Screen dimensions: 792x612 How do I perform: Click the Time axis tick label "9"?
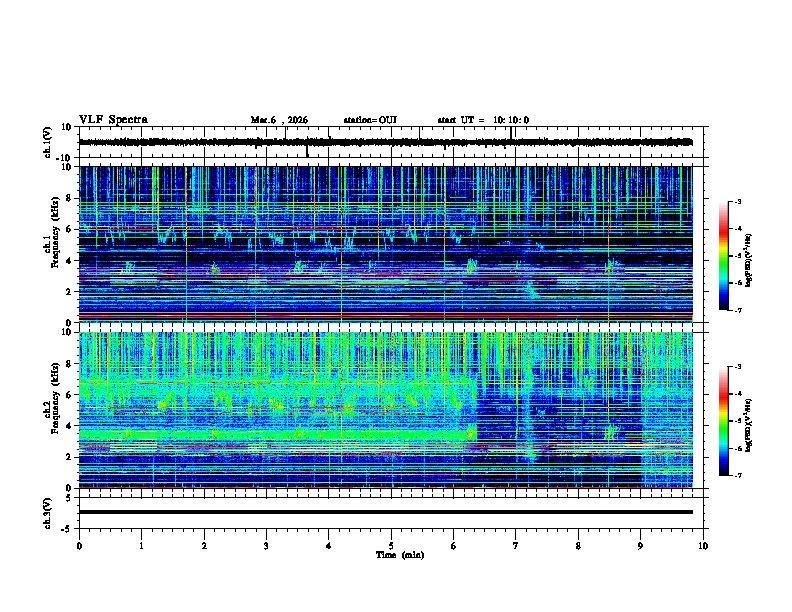pyautogui.click(x=640, y=546)
